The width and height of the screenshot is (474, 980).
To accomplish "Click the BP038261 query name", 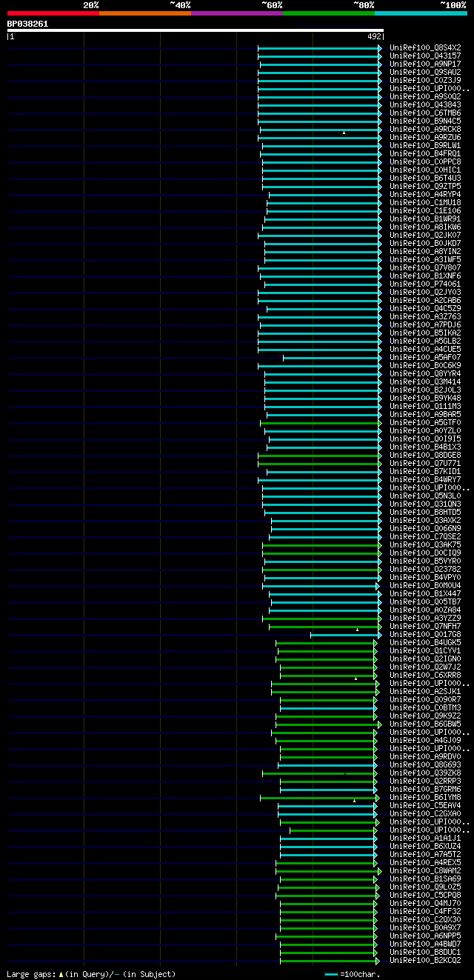I will point(27,24).
